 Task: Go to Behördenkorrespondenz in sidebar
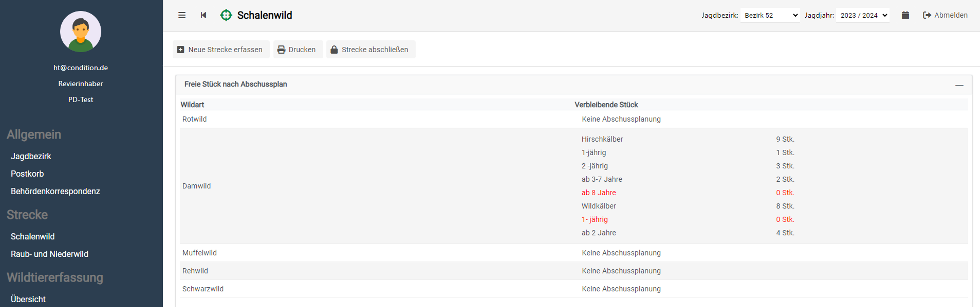(56, 191)
